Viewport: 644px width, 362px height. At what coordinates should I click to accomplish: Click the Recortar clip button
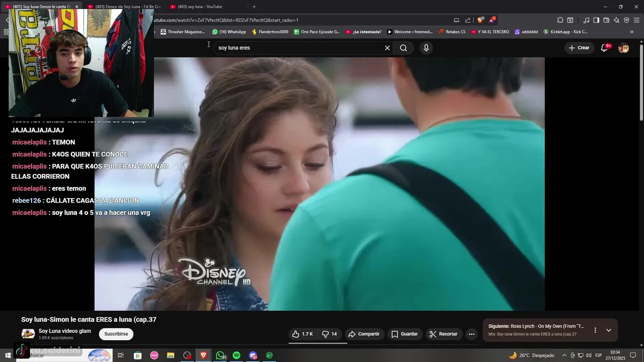443,334
